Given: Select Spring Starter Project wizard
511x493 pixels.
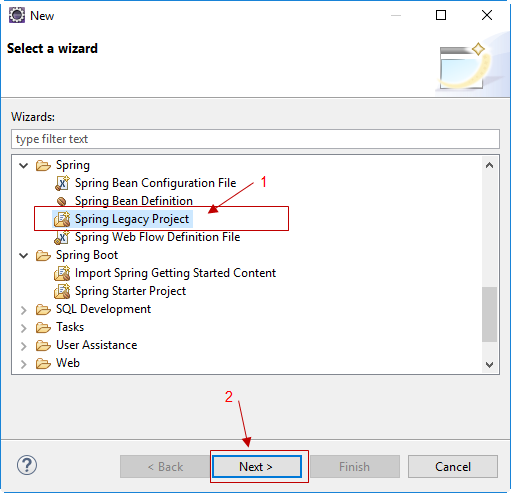Looking at the screenshot, I should coord(130,291).
